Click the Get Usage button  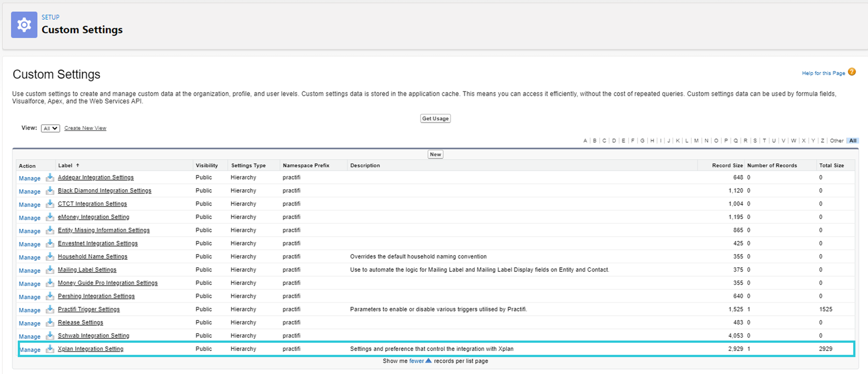tap(435, 118)
